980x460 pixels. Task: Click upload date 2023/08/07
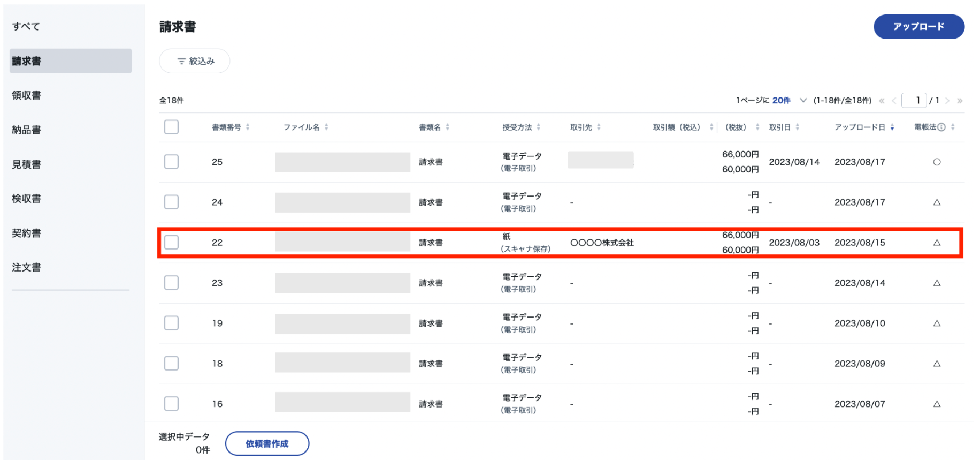[x=860, y=404]
